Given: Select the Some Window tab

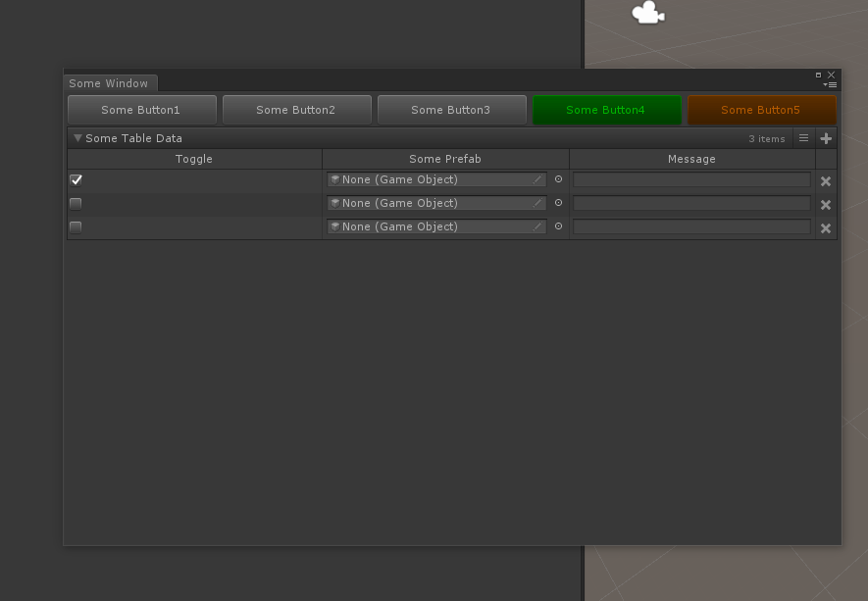Looking at the screenshot, I should [x=109, y=83].
